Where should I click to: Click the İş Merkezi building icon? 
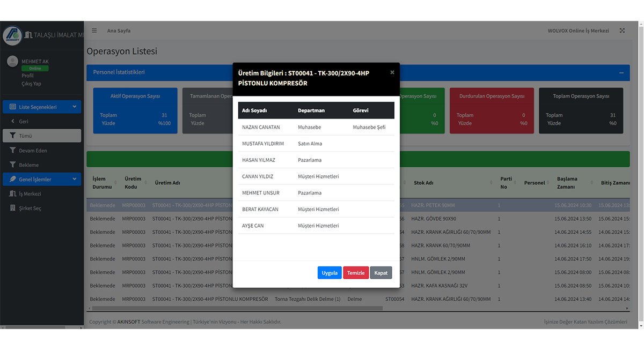click(13, 193)
